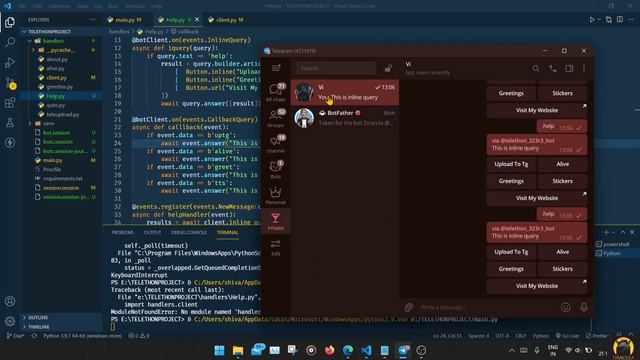Open the VS Code Search view
640x360 pixels.
tap(10, 42)
